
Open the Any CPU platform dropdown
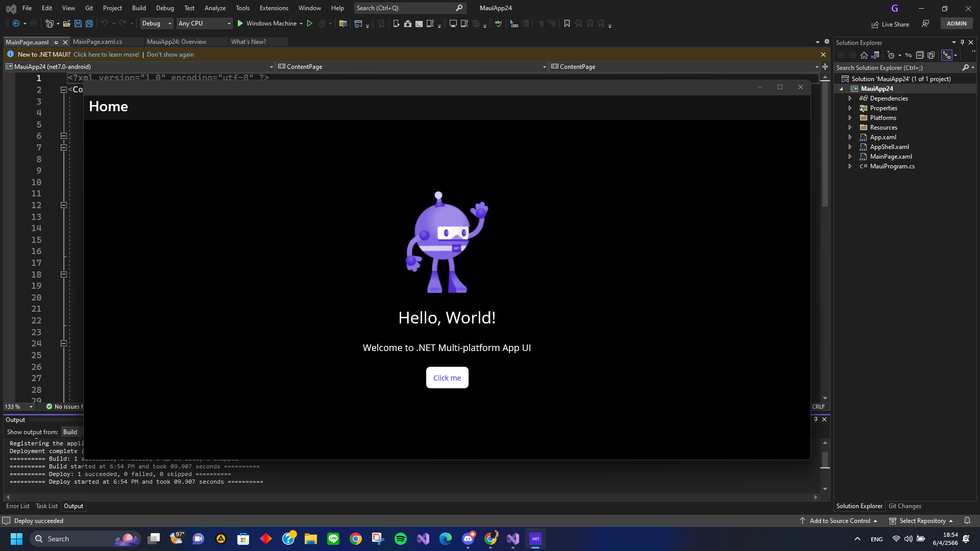[204, 23]
